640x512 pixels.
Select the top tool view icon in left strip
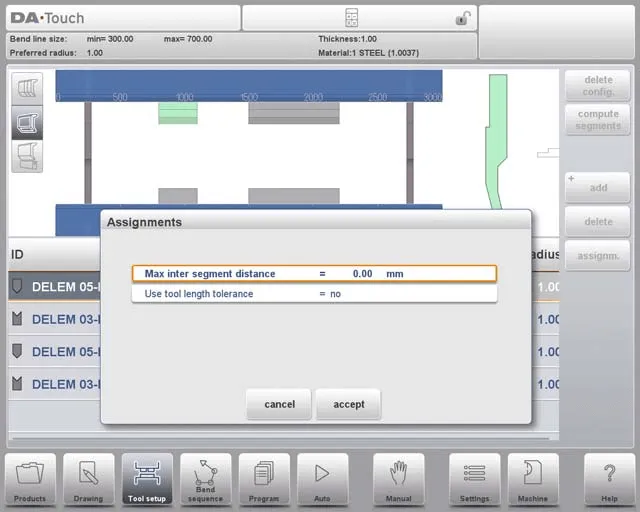(27, 88)
